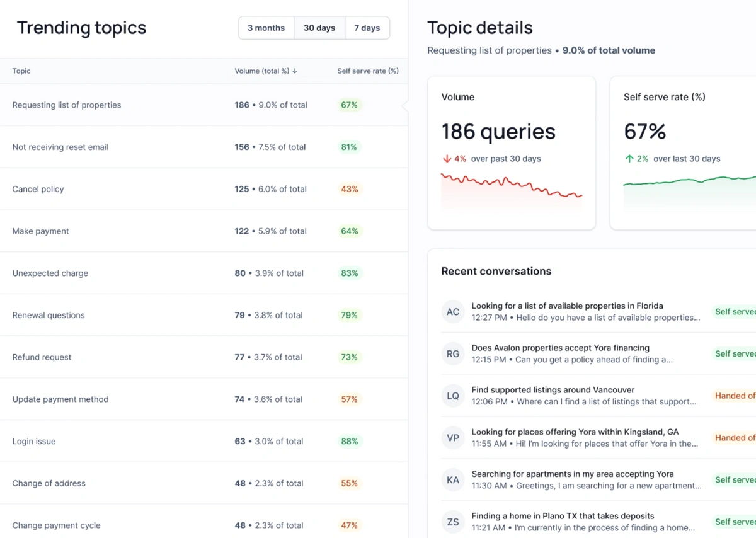Image resolution: width=756 pixels, height=538 pixels.
Task: Open conversation about supported listings around Vancouver
Action: [x=584, y=396]
